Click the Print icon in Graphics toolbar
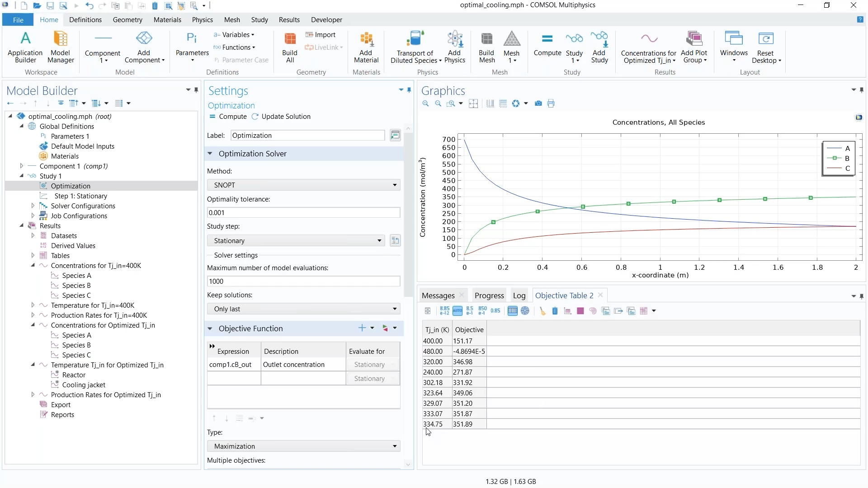Image resolution: width=868 pixels, height=488 pixels. (x=551, y=103)
